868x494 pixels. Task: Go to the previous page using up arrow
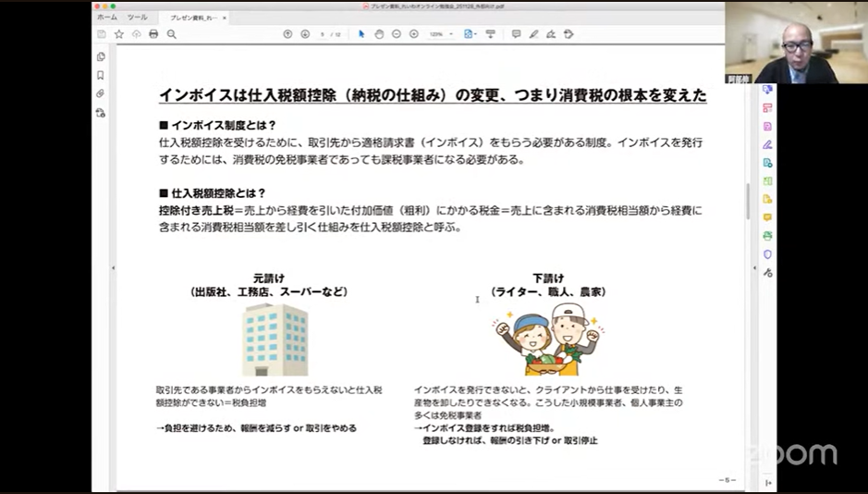[x=287, y=34]
